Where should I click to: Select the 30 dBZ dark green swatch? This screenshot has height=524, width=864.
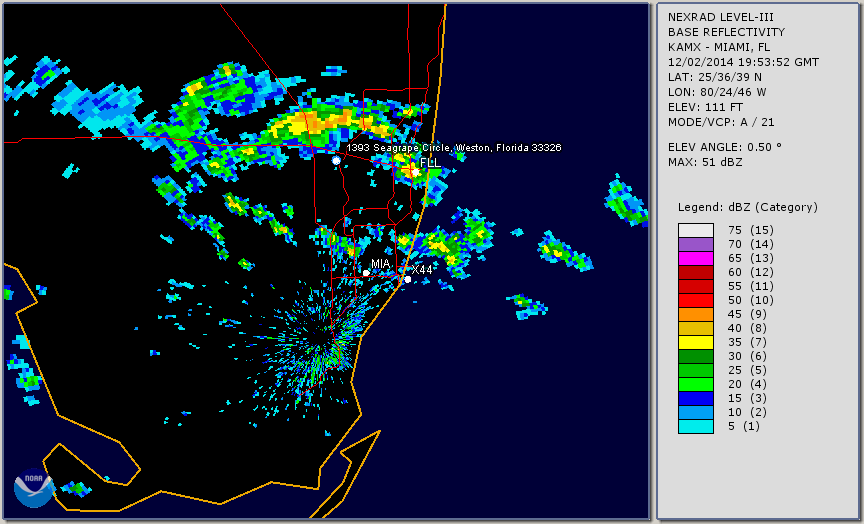pyautogui.click(x=696, y=356)
